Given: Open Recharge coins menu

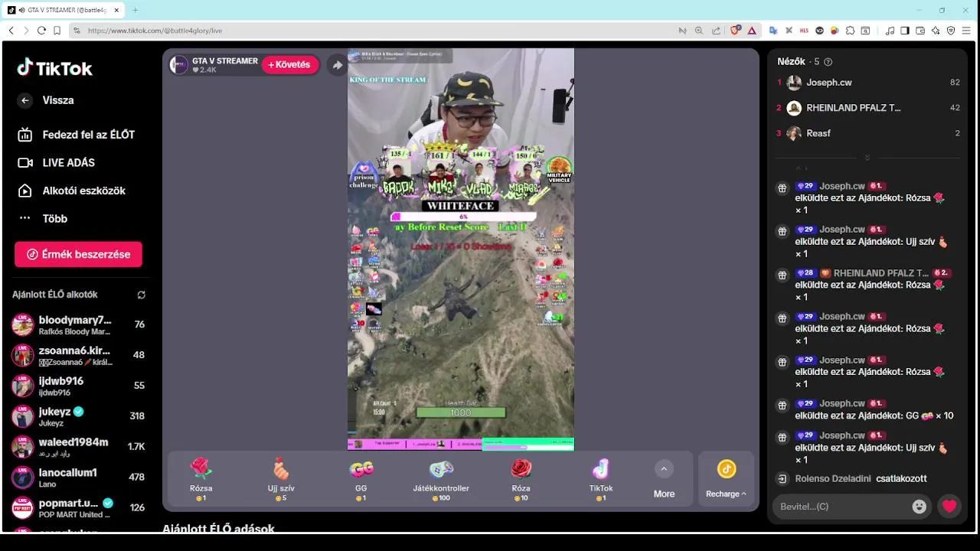Looking at the screenshot, I should 726,479.
